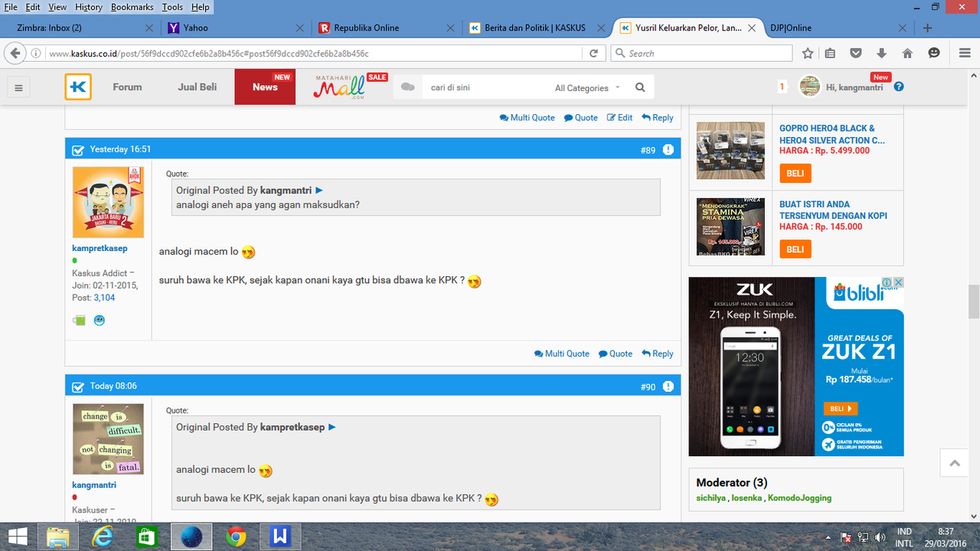980x551 pixels.
Task: Click BELI button for GoPro Hero4
Action: 795,174
